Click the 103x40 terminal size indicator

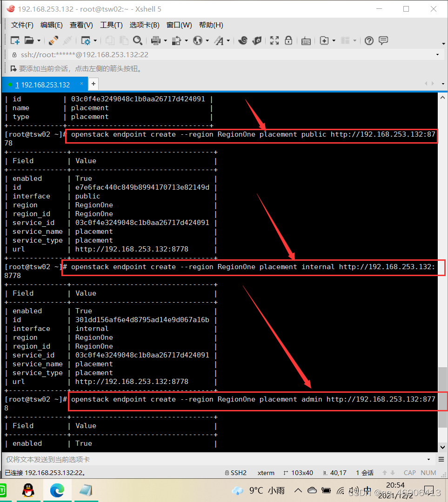pyautogui.click(x=298, y=473)
